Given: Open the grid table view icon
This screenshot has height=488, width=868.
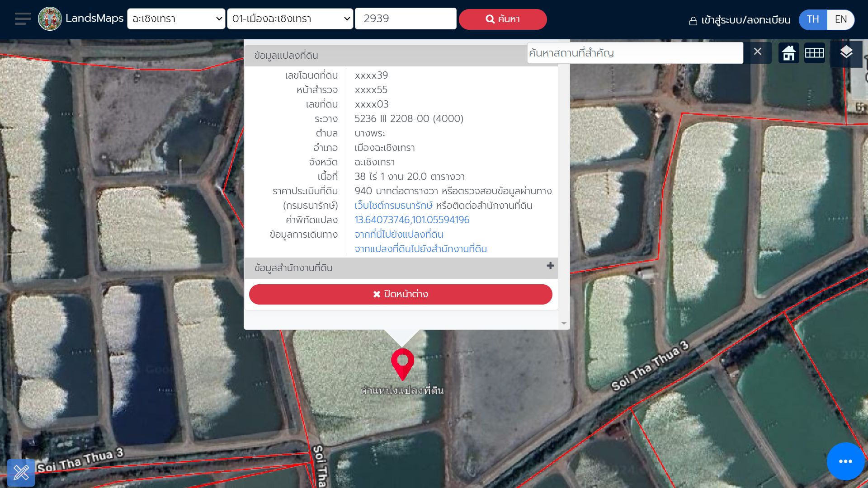Looking at the screenshot, I should [x=815, y=53].
